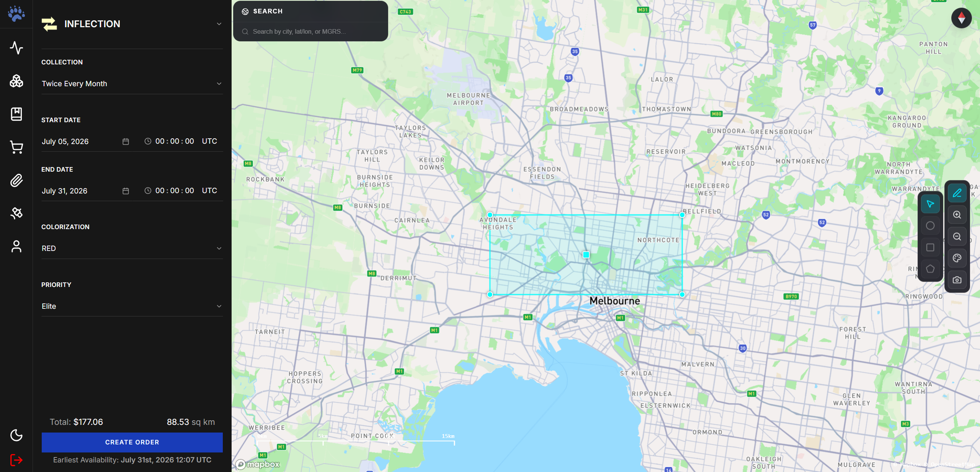Reset map bearing with compass button

[962, 18]
